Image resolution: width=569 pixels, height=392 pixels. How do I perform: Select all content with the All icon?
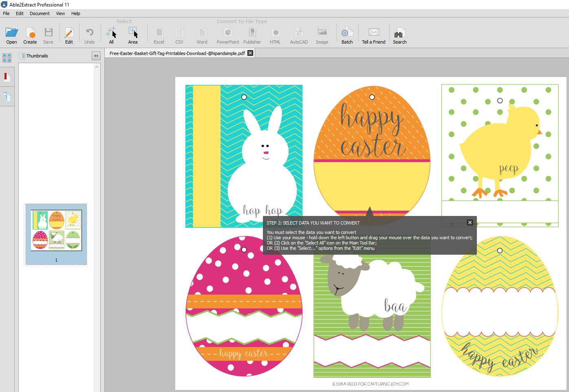pos(111,35)
